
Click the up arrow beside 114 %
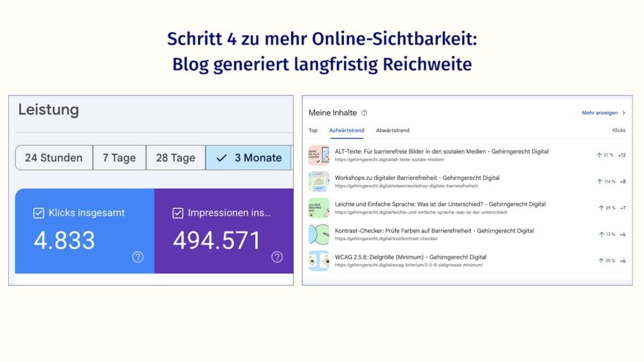pos(599,182)
